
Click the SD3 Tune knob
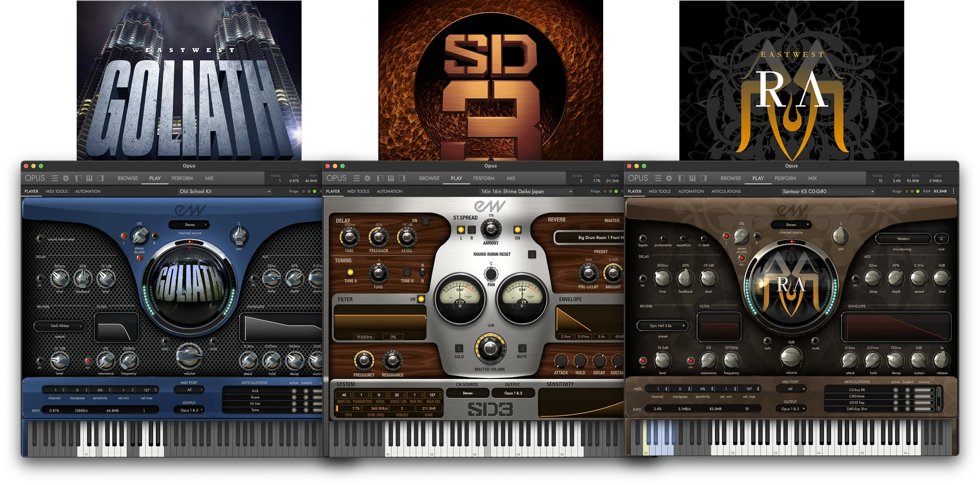pyautogui.click(x=378, y=273)
